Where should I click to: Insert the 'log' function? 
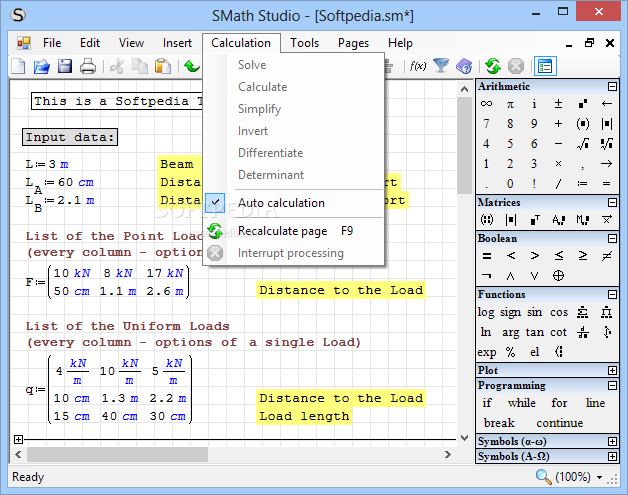[x=486, y=312]
